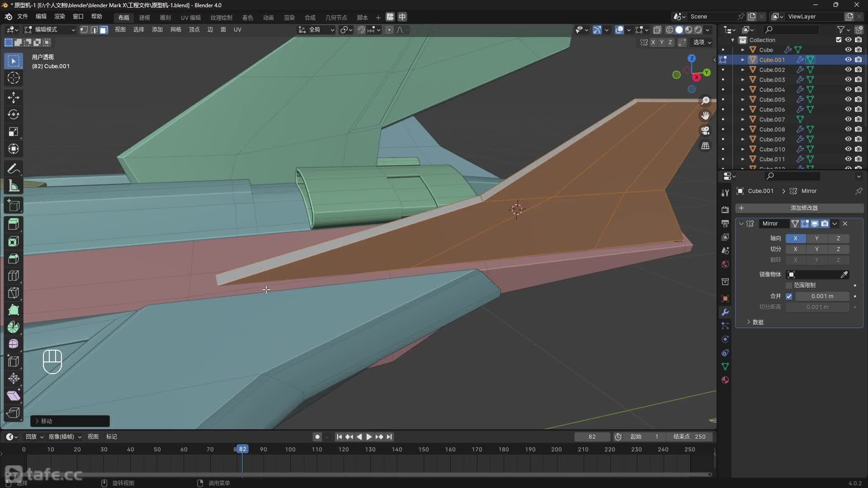The image size is (868, 488).
Task: Select the Knife tool
Action: [x=14, y=293]
